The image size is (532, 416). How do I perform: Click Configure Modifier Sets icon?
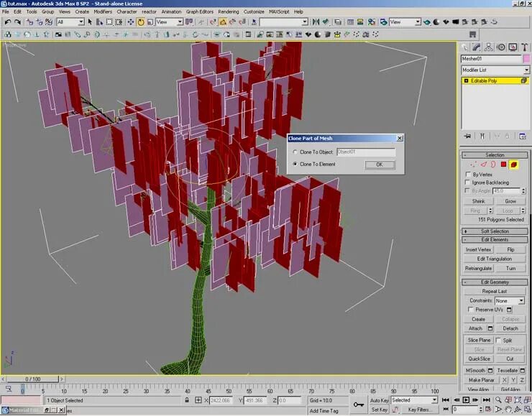[x=523, y=137]
